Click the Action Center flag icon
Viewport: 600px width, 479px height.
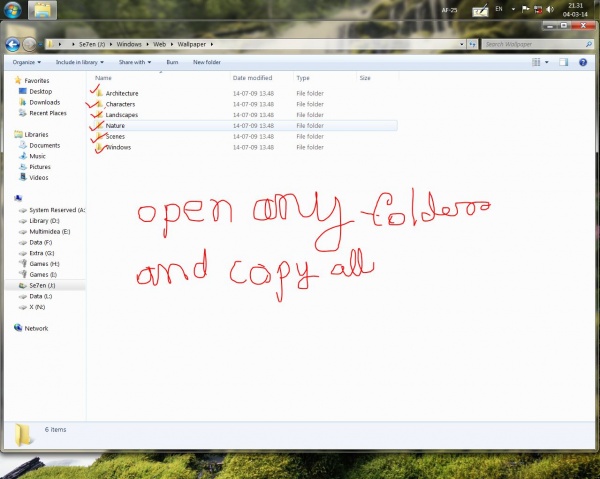[526, 10]
